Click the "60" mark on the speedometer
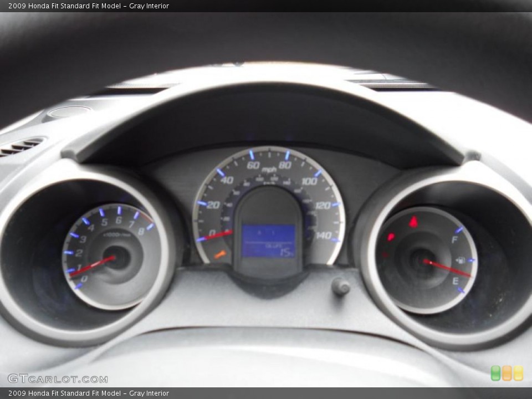Viewport: 532px width, 399px height. click(x=253, y=165)
